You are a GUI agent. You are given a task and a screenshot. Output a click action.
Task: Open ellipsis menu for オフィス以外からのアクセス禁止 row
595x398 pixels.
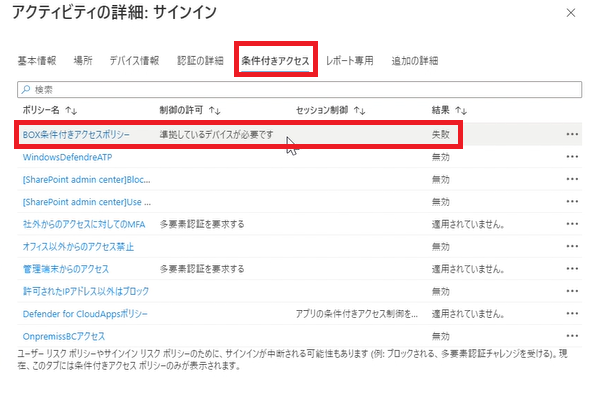click(x=572, y=246)
